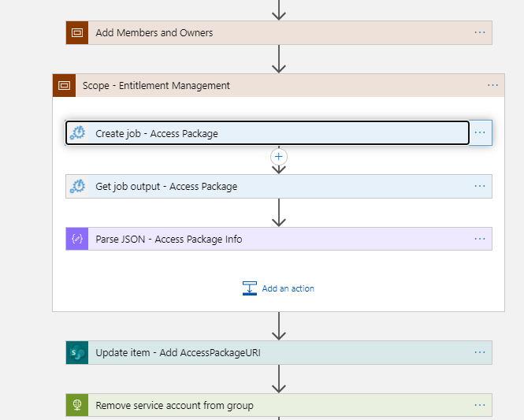
Task: Open the ellipsis menu for Add Members and Owners
Action: pyautogui.click(x=480, y=32)
